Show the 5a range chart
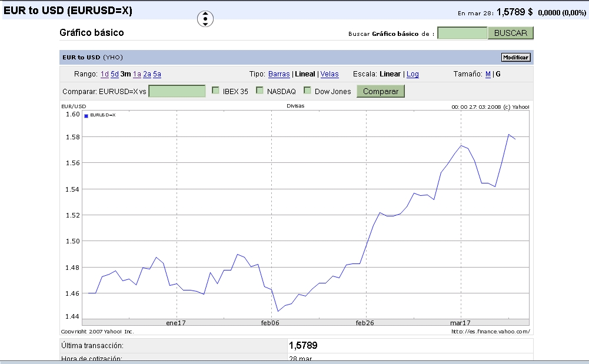This screenshot has width=589, height=364. point(157,74)
